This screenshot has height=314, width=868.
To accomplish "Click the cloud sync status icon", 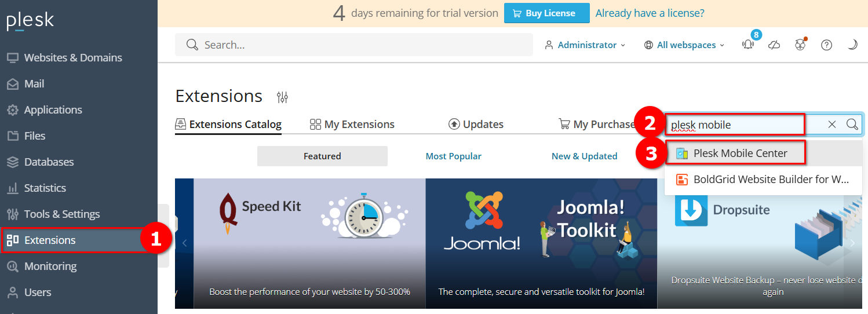I will tap(774, 45).
